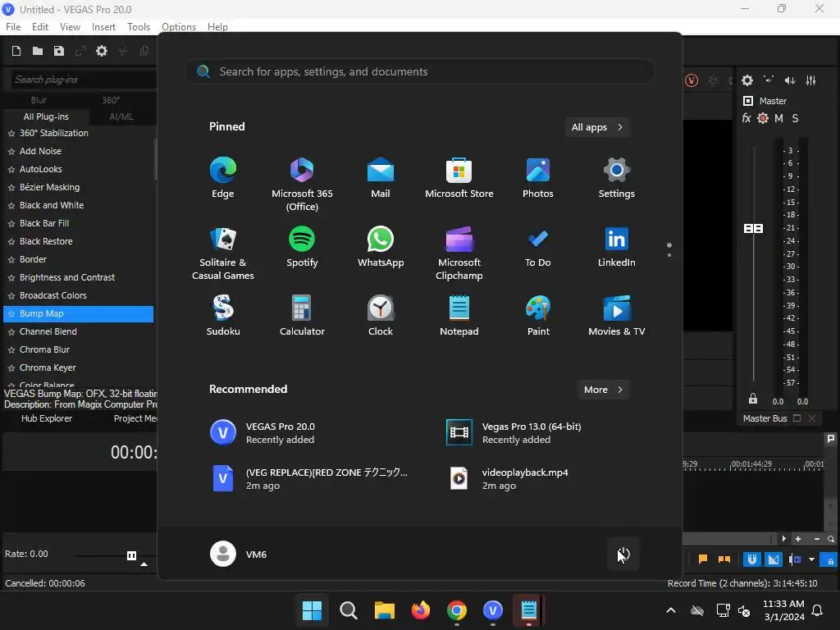This screenshot has height=630, width=840.
Task: Open Microsoft 365 (Office) pinned app
Action: (302, 185)
